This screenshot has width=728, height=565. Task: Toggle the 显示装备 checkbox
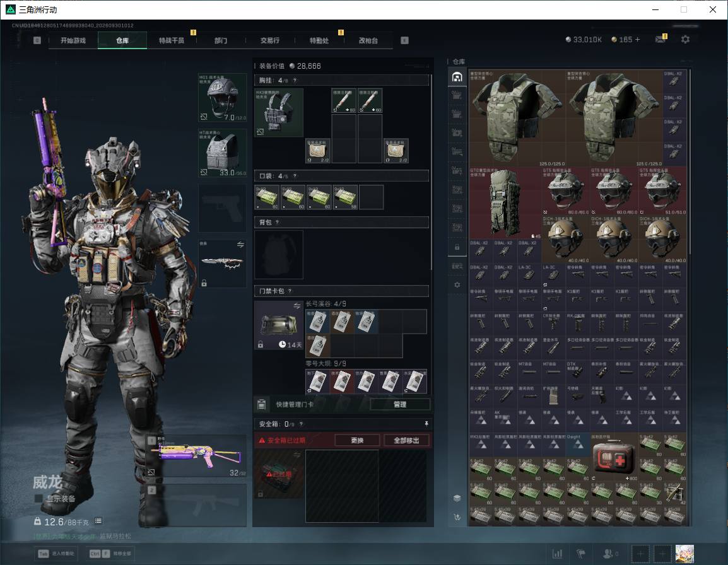tap(38, 499)
